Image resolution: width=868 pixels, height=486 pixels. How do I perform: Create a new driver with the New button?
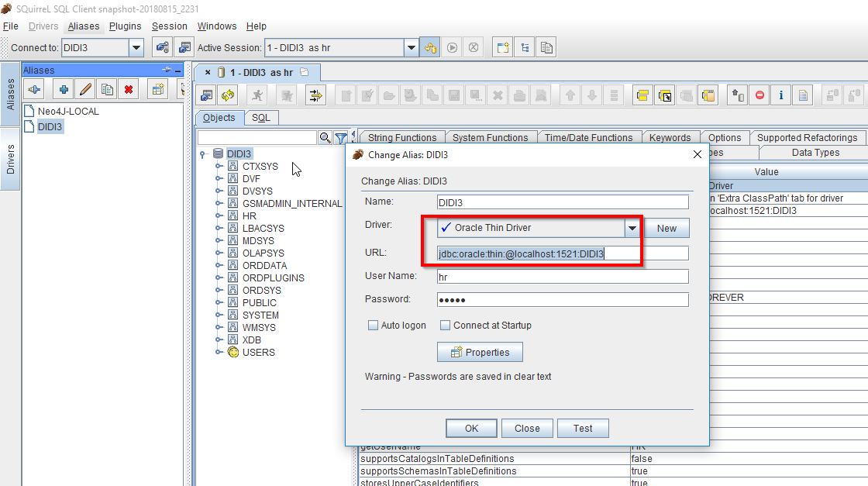pos(667,229)
